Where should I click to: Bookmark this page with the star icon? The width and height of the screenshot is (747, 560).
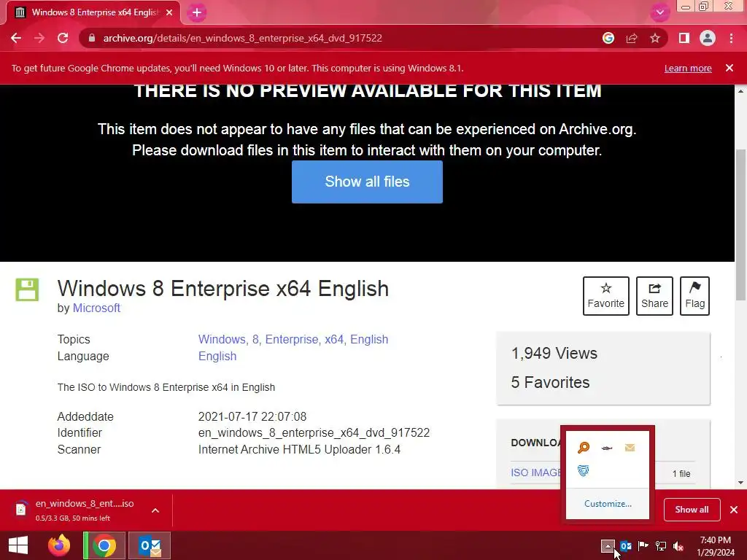tap(655, 38)
